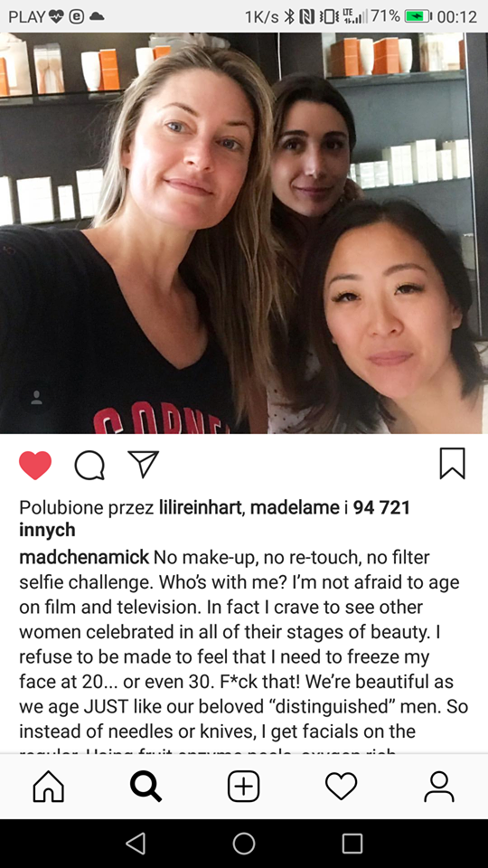The height and width of the screenshot is (868, 488).
Task: Tap Android Home circle button
Action: (244, 844)
